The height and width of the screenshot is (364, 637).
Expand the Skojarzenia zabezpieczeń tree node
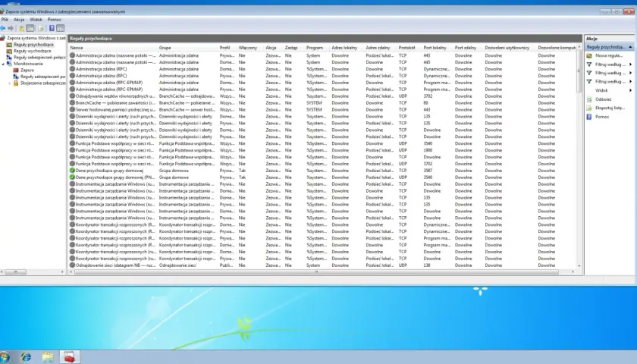pos(10,83)
